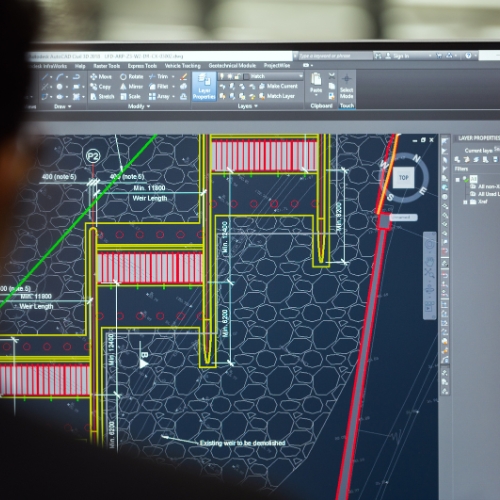This screenshot has width=500, height=500.
Task: Click the Help question mark icon
Action: (x=468, y=56)
